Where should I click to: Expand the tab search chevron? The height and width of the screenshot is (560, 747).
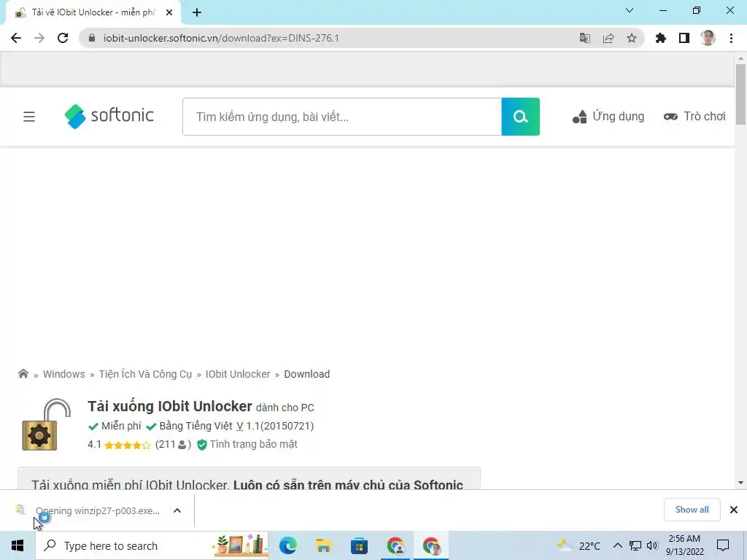(630, 10)
